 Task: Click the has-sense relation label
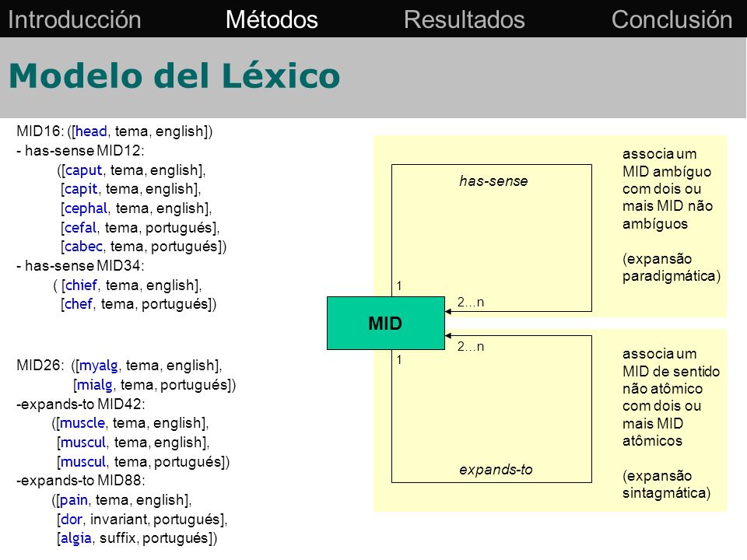tap(493, 181)
